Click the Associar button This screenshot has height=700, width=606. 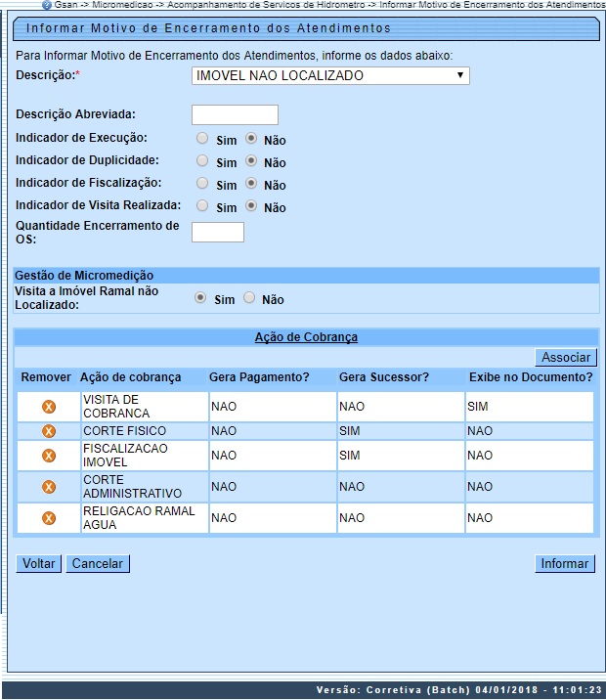coord(566,358)
